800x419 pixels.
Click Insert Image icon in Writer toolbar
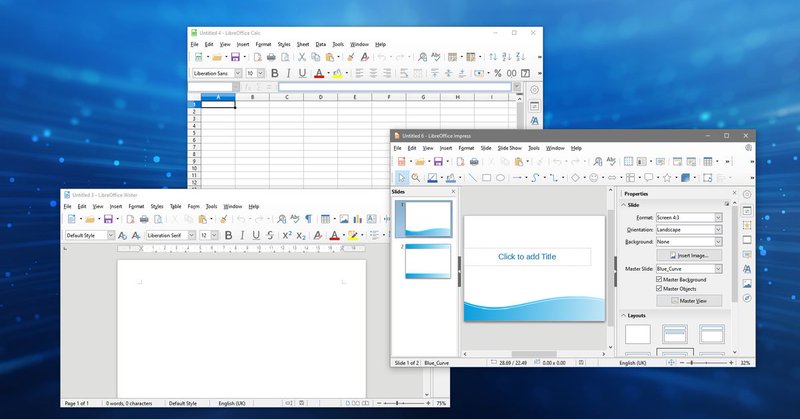(344, 219)
